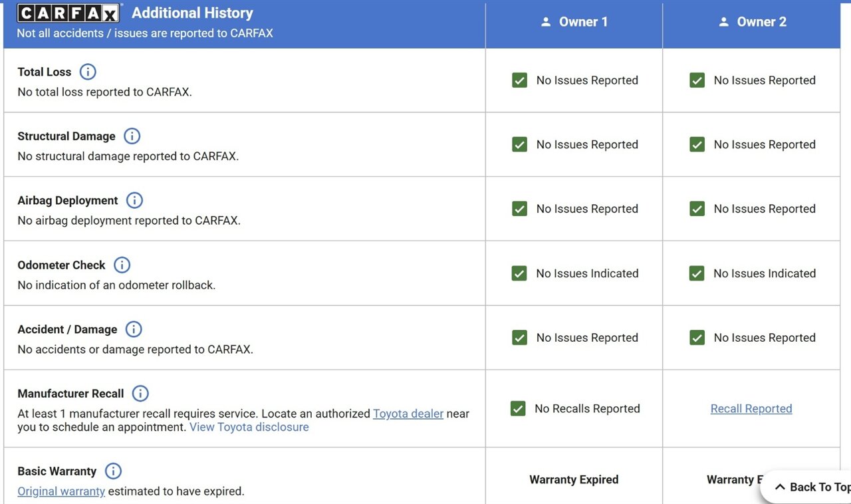Show info for Odometer Check

coord(122,265)
